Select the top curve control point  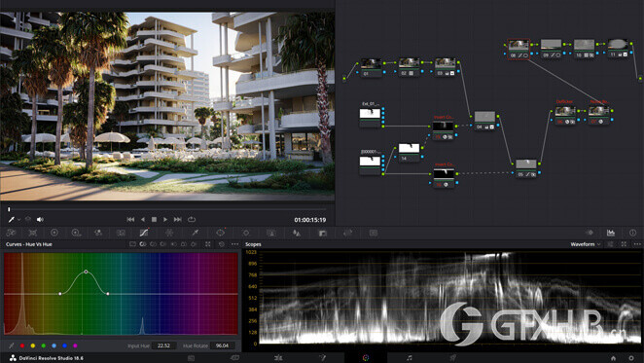click(86, 272)
